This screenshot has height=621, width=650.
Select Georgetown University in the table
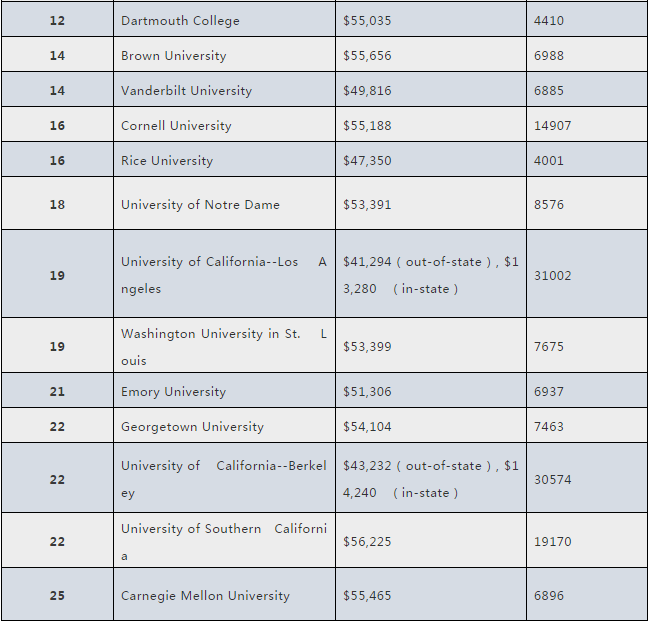192,427
